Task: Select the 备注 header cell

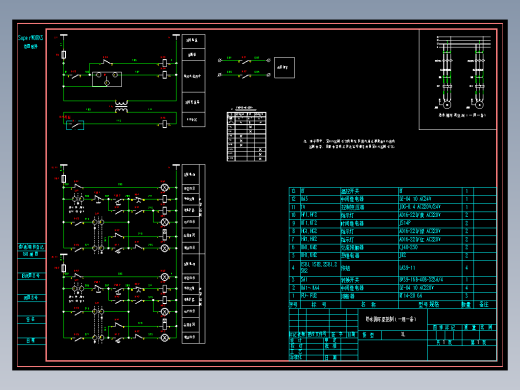Action: [x=484, y=304]
